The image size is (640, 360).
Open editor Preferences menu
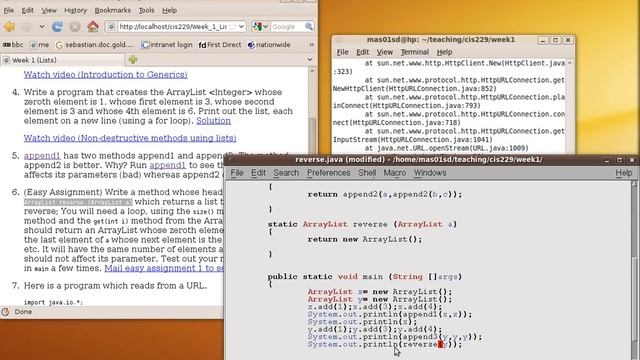click(x=329, y=173)
